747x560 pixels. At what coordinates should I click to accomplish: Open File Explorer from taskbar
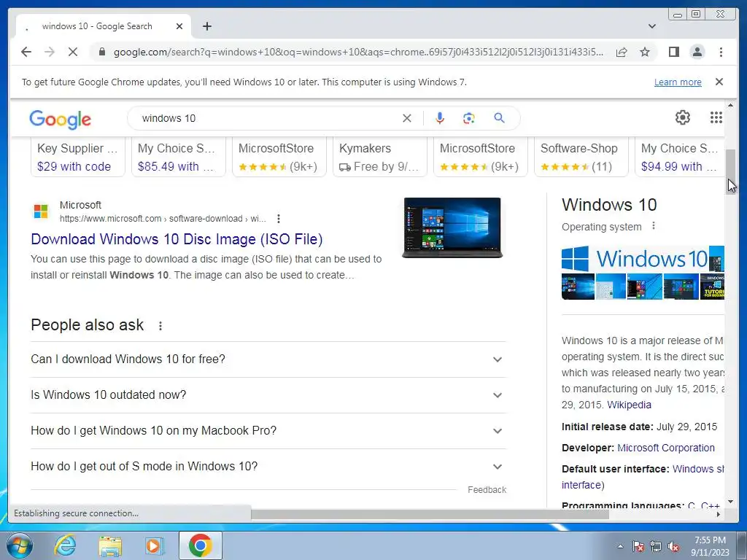[x=110, y=545]
